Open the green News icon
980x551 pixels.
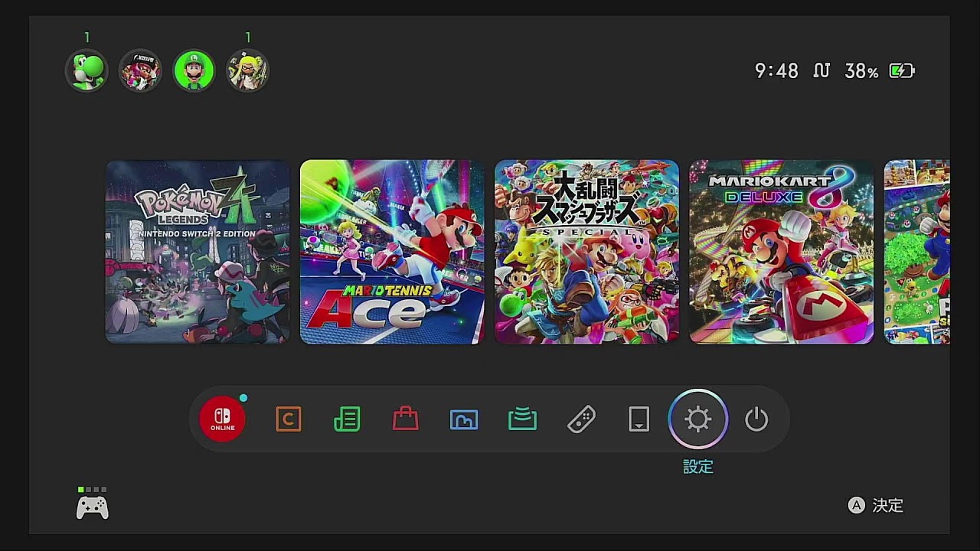(347, 419)
